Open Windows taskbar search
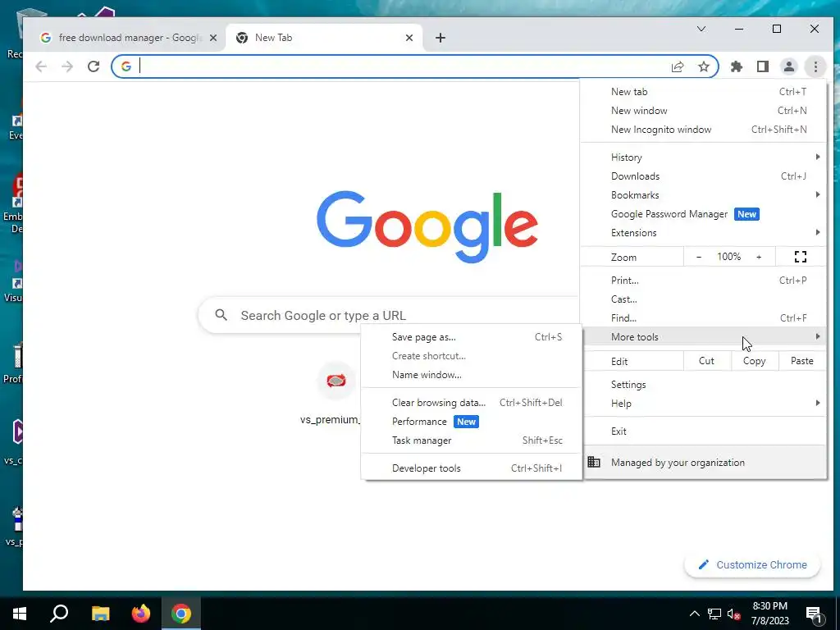 [59, 614]
